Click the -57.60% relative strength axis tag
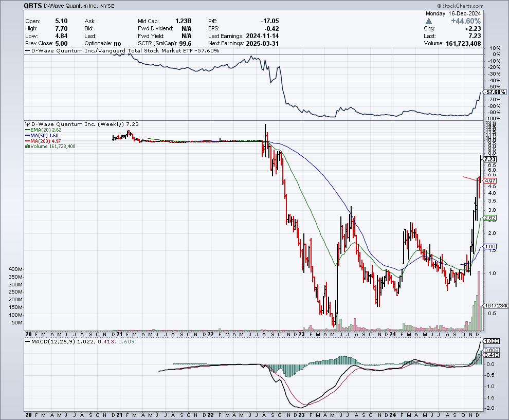This screenshot has width=509, height=420. pyautogui.click(x=495, y=93)
